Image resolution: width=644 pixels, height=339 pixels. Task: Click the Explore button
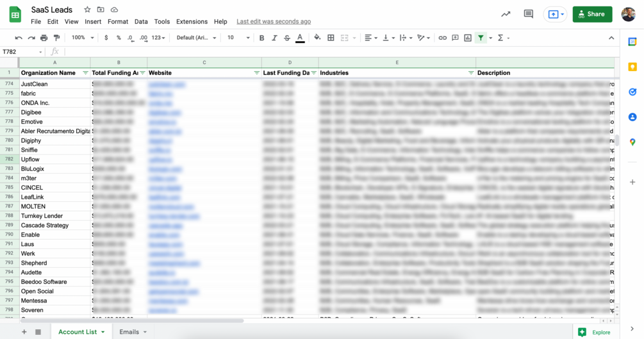coord(595,332)
